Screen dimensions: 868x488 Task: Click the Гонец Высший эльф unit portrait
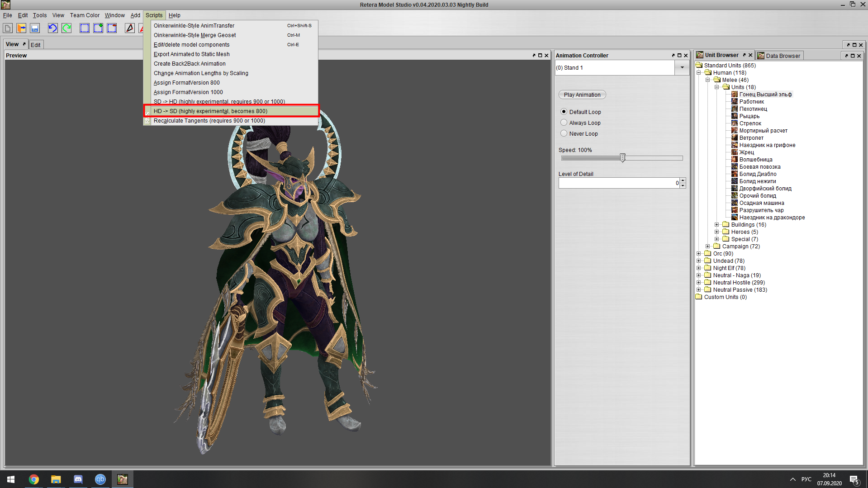[735, 95]
